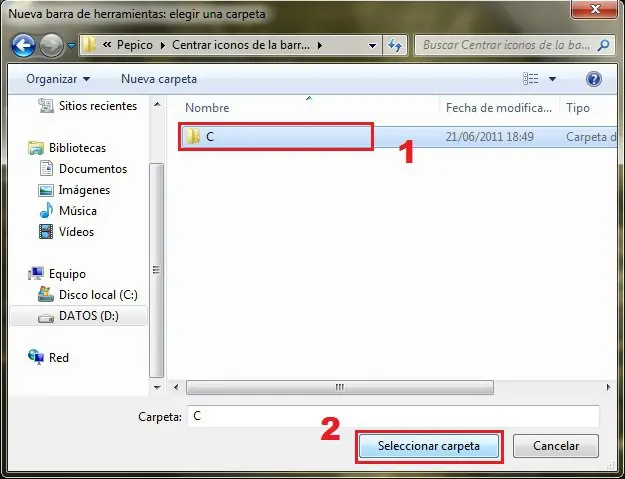
Task: Open the Organizar menu
Action: click(x=58, y=79)
